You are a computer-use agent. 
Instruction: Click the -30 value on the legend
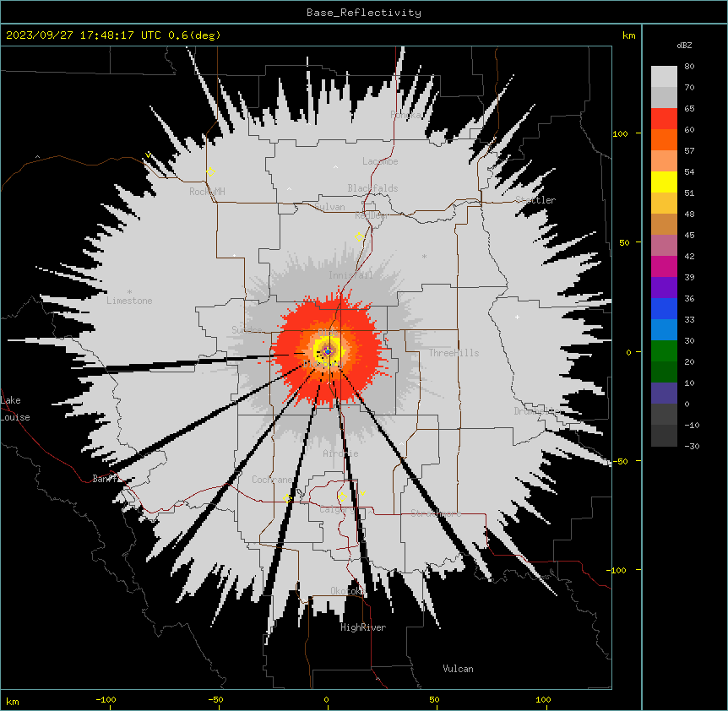[x=692, y=447]
